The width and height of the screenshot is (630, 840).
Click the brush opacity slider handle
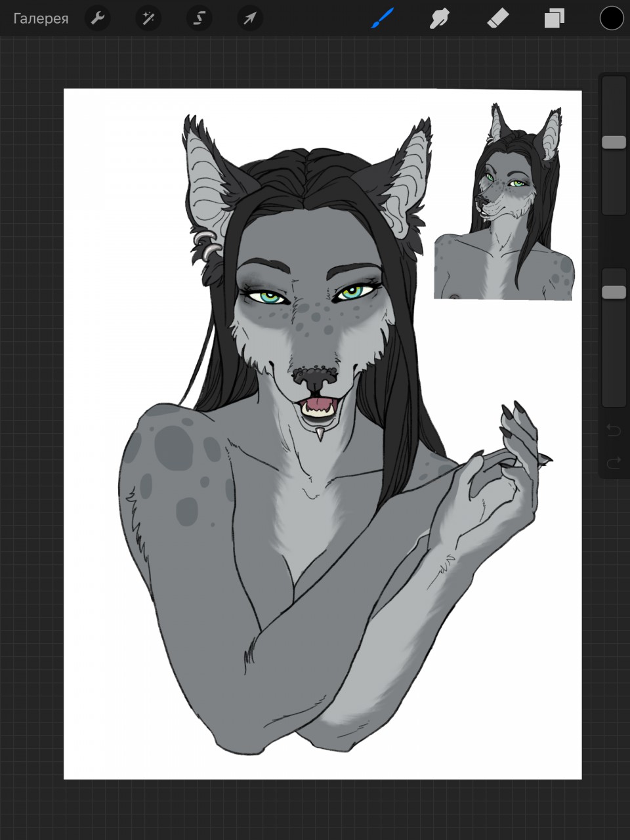pos(614,292)
